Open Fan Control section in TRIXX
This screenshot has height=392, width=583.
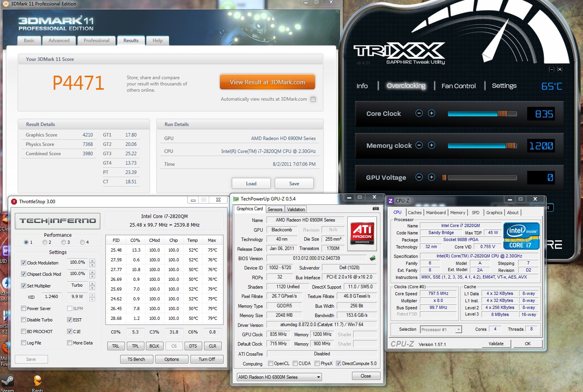tap(459, 86)
